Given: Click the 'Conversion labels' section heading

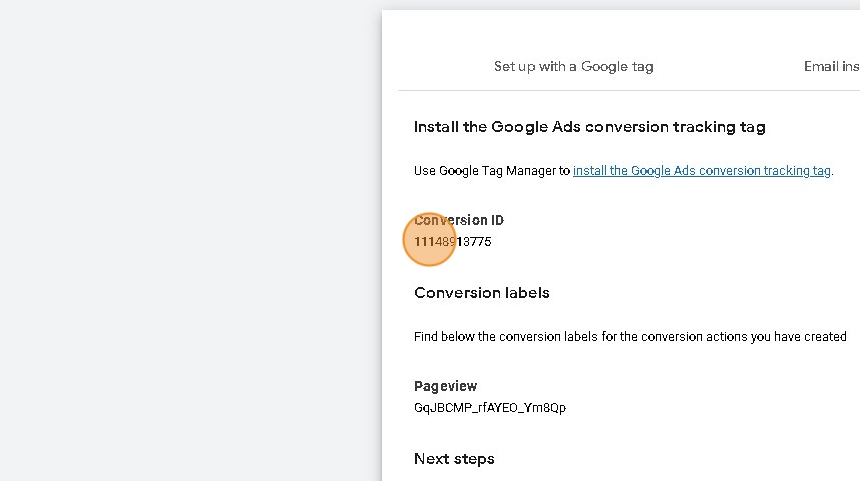Looking at the screenshot, I should point(481,293).
